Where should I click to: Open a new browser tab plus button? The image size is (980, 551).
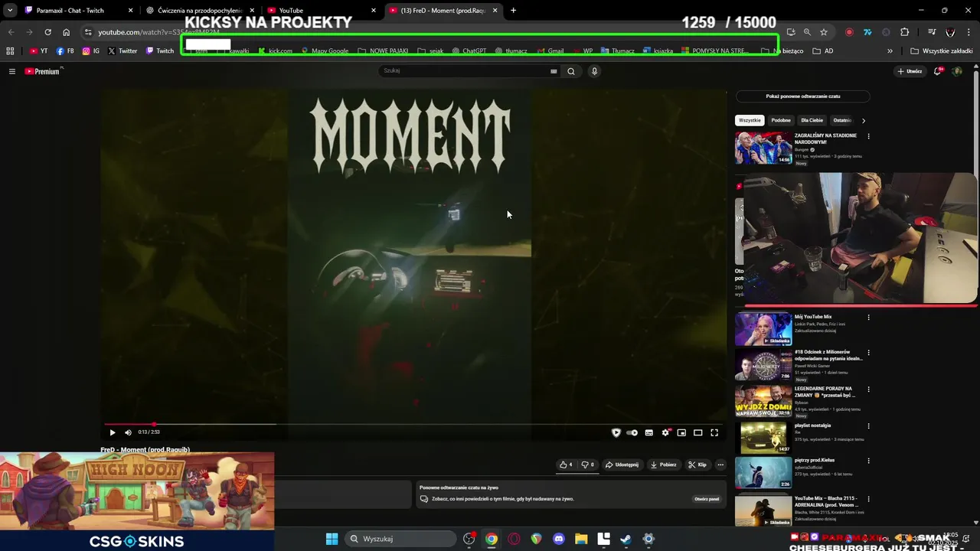(513, 11)
